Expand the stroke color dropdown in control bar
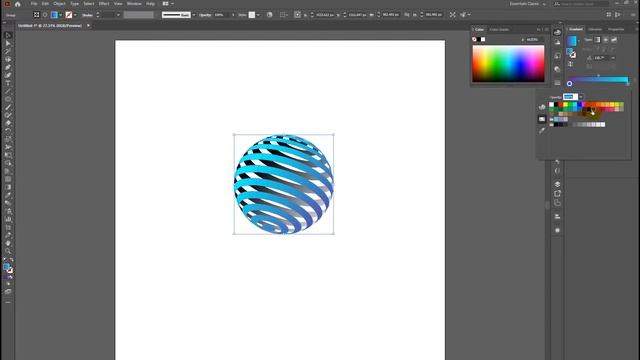 pos(75,15)
